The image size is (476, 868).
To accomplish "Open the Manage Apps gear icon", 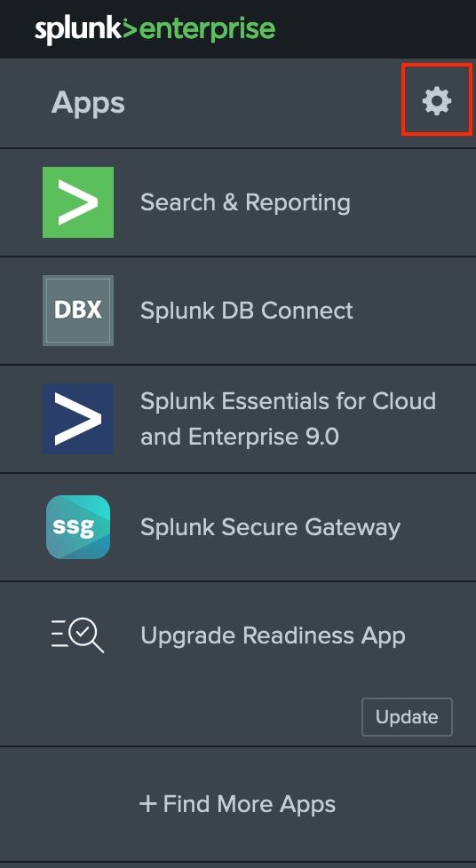I will [437, 101].
